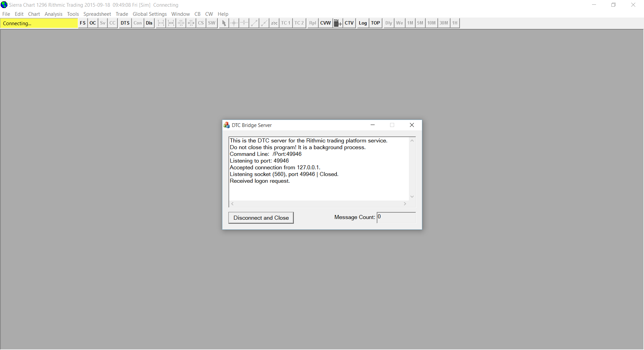The width and height of the screenshot is (644, 350).
Task: Select the pointer arrow tool
Action: coord(224,23)
